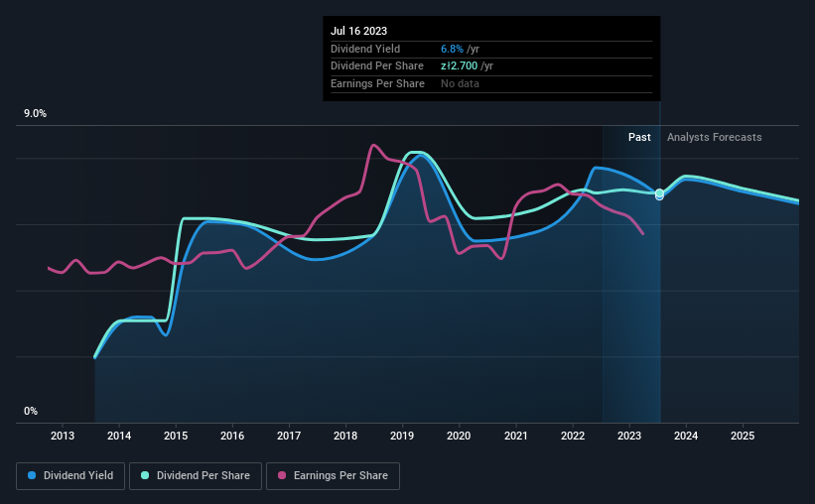Click the teal Dividend Per Share legend dot
Viewport: 815px width, 504px height.
(145, 475)
